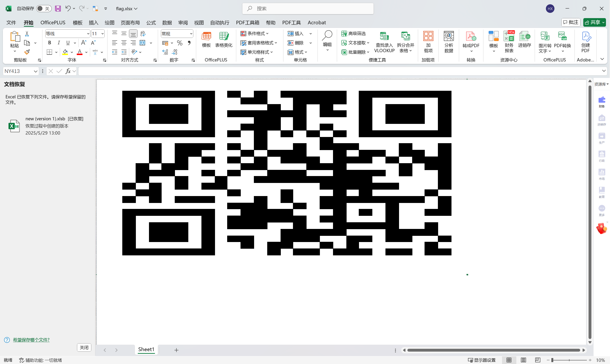
Task: Click Increase Decimal icon
Action: pos(165,52)
